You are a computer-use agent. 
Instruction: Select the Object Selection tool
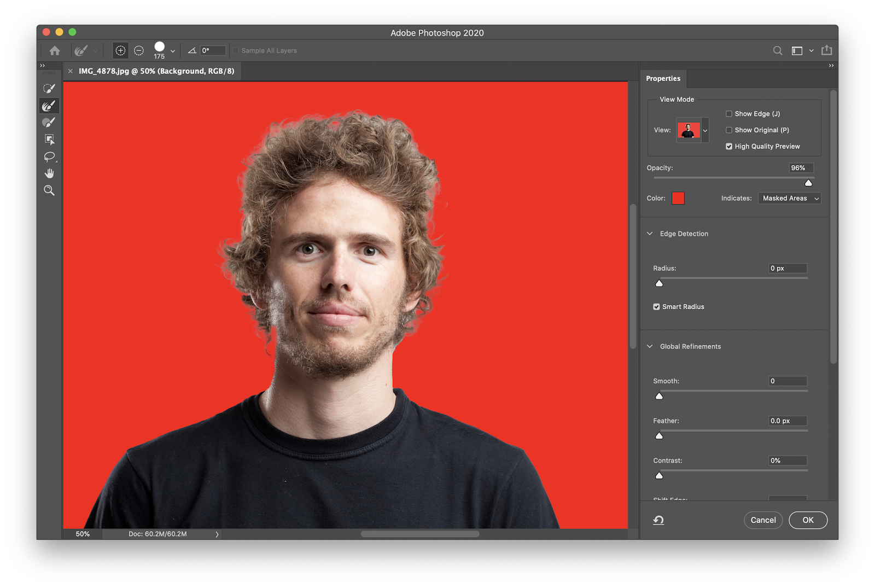point(49,139)
